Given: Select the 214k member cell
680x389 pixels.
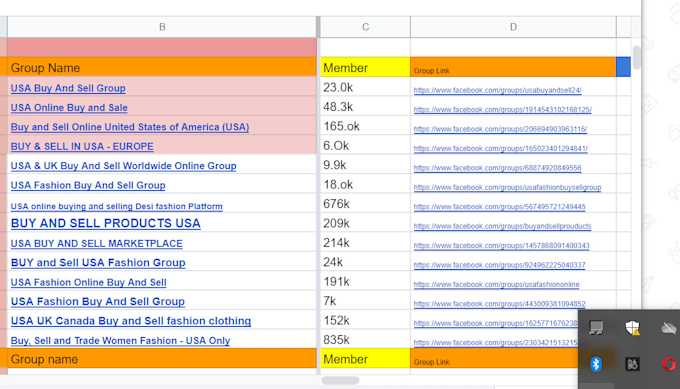Looking at the screenshot, I should click(365, 242).
